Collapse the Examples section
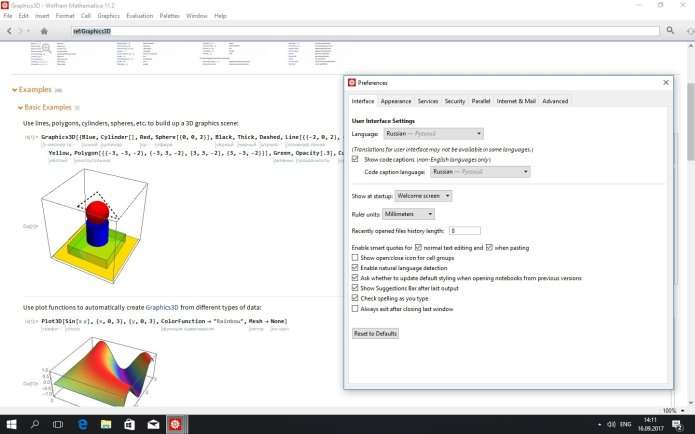Image resolution: width=695 pixels, height=434 pixels. pos(15,90)
